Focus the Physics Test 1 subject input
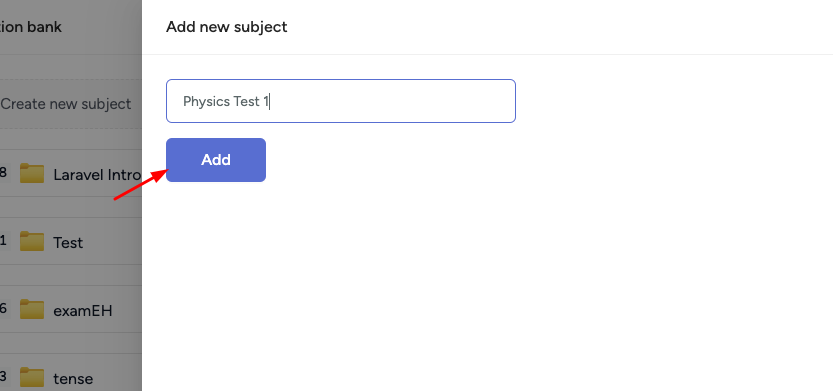 pyautogui.click(x=341, y=101)
